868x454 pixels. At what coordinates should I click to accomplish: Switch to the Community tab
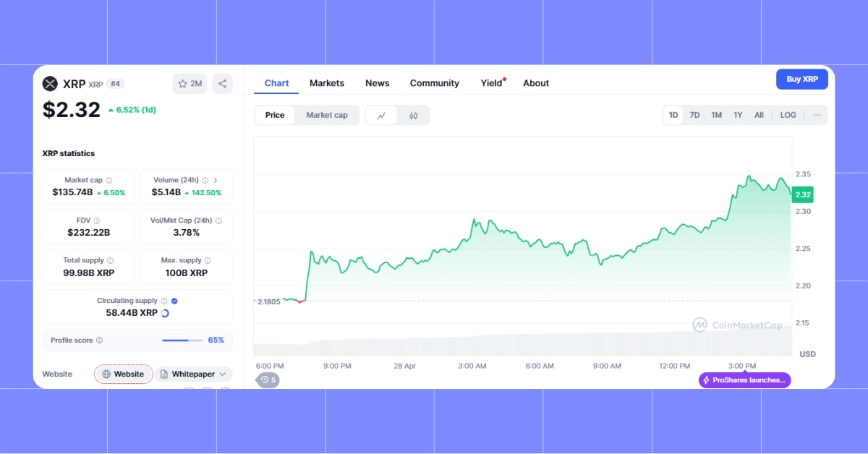434,83
